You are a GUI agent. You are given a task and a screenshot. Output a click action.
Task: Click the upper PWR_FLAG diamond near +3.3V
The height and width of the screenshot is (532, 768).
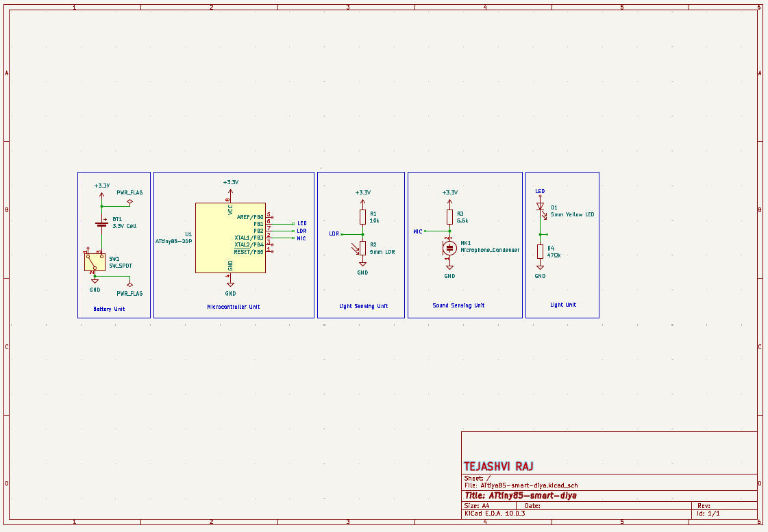pyautogui.click(x=129, y=201)
